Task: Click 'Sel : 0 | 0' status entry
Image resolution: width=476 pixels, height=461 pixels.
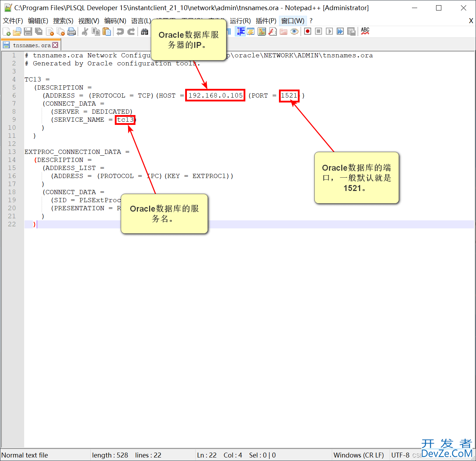Action: point(262,455)
